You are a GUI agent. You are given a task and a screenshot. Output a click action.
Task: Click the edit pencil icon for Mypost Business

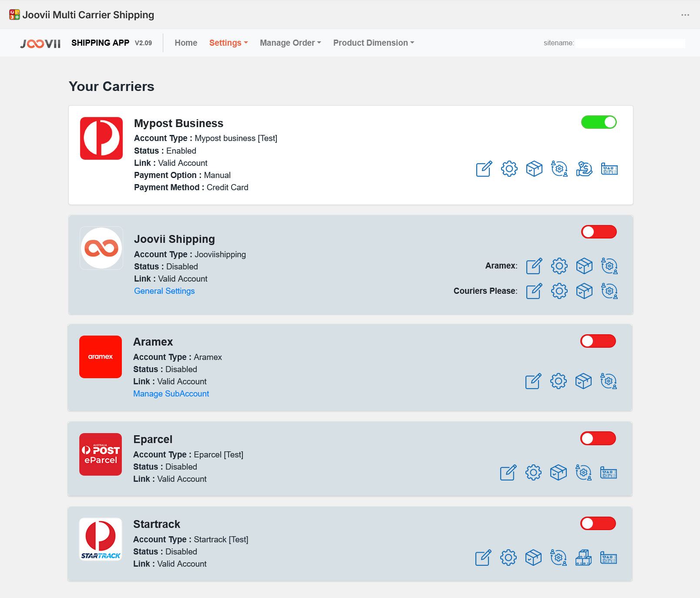tap(484, 168)
